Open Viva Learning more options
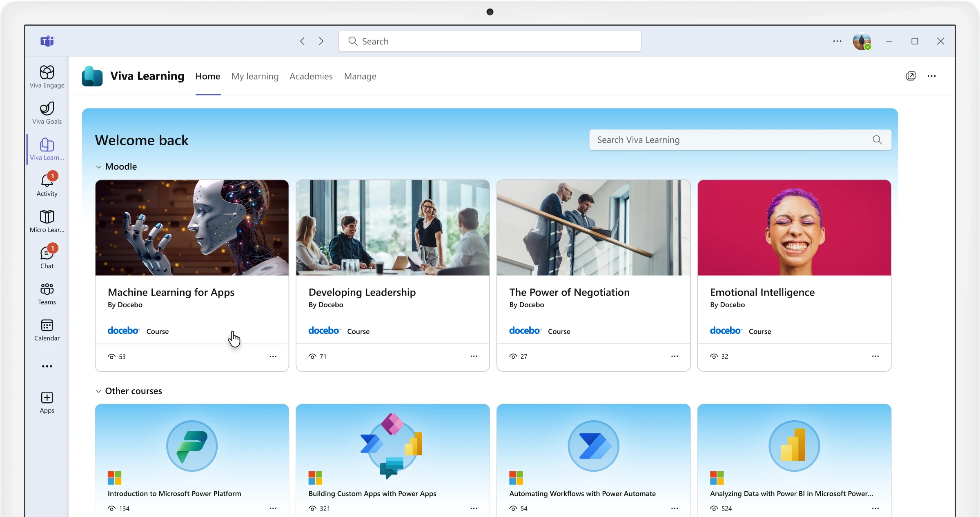 point(931,76)
